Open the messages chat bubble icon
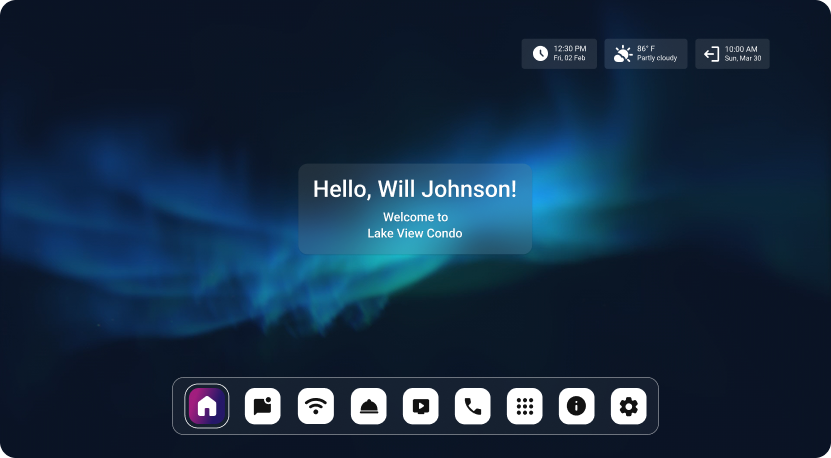Screen dimensions: 831x458 click(x=263, y=406)
